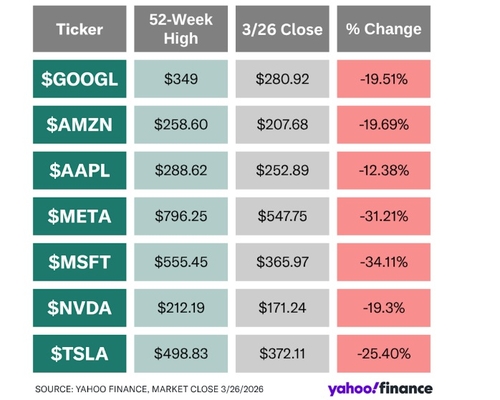Pick the $NVDA ticker cell
This screenshot has height=400, width=500.
click(x=80, y=308)
